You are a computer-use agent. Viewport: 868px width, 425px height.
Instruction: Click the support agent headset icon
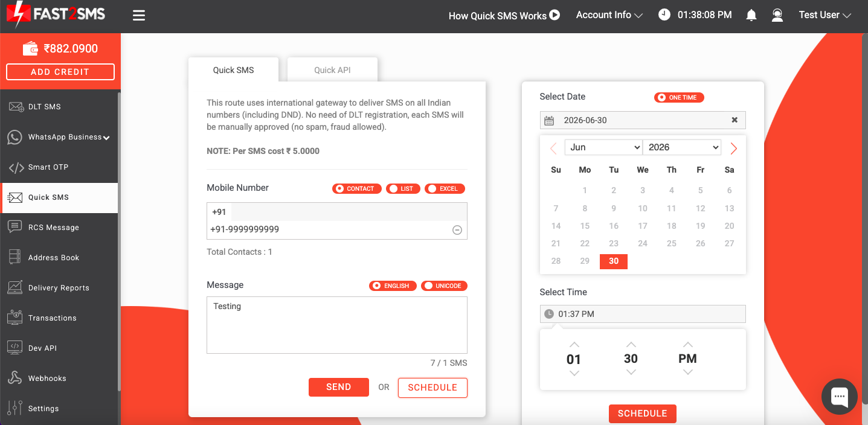click(x=777, y=16)
